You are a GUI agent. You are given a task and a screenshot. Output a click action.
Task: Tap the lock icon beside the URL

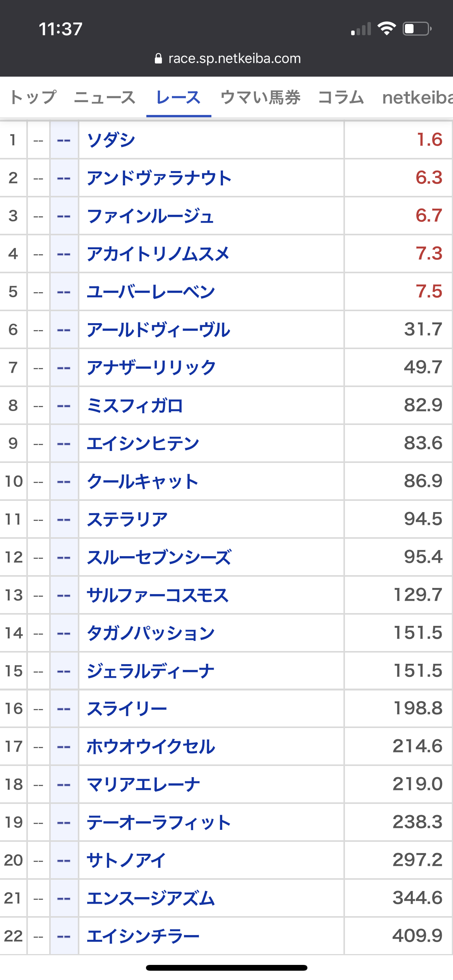[158, 58]
